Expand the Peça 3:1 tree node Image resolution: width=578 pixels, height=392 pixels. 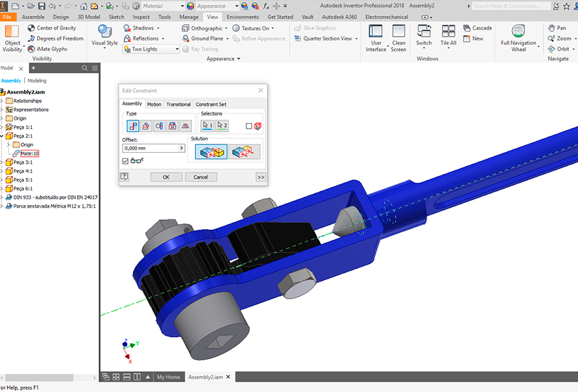point(2,162)
